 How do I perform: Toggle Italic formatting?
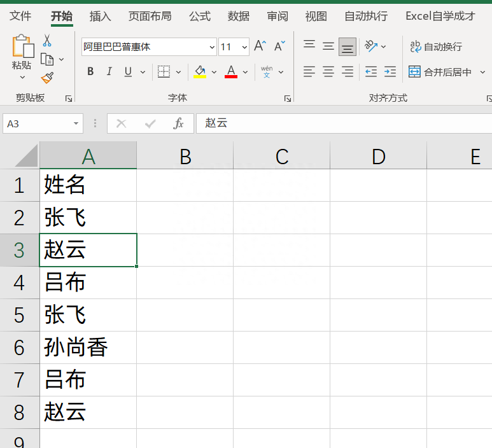pos(109,72)
